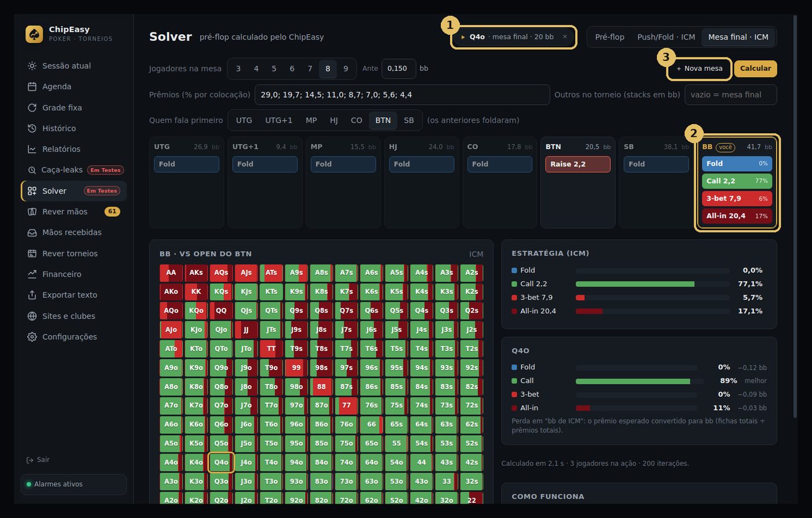
Task: Select the AA cell in range grid
Action: tap(171, 273)
